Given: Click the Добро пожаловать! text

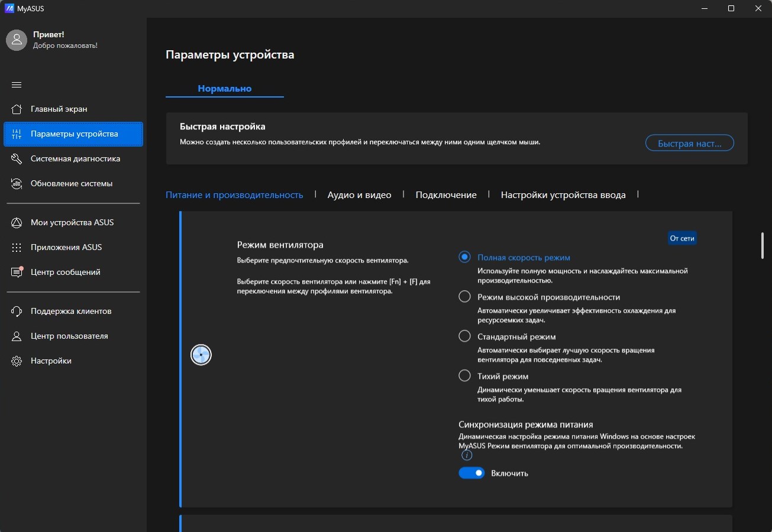Looking at the screenshot, I should point(65,46).
